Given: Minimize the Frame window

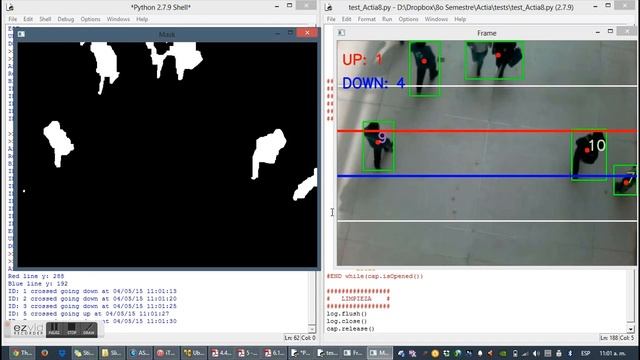Looking at the screenshot, I should tap(598, 32).
